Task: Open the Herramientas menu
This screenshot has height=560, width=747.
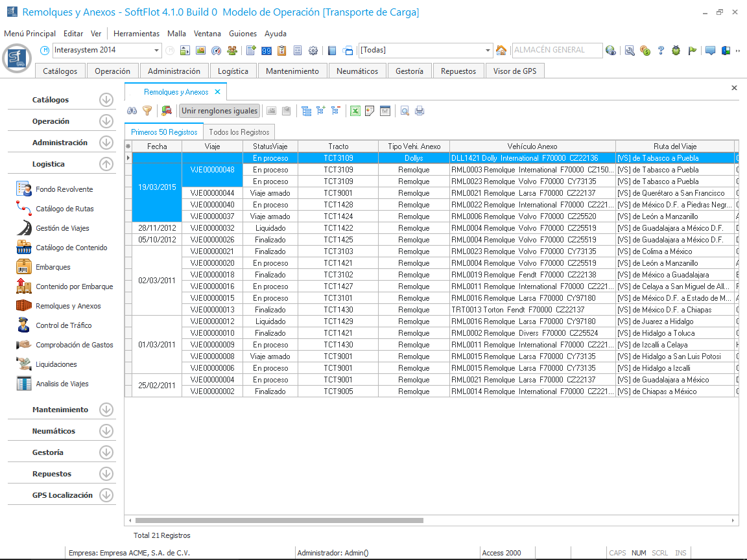Action: pyautogui.click(x=136, y=34)
